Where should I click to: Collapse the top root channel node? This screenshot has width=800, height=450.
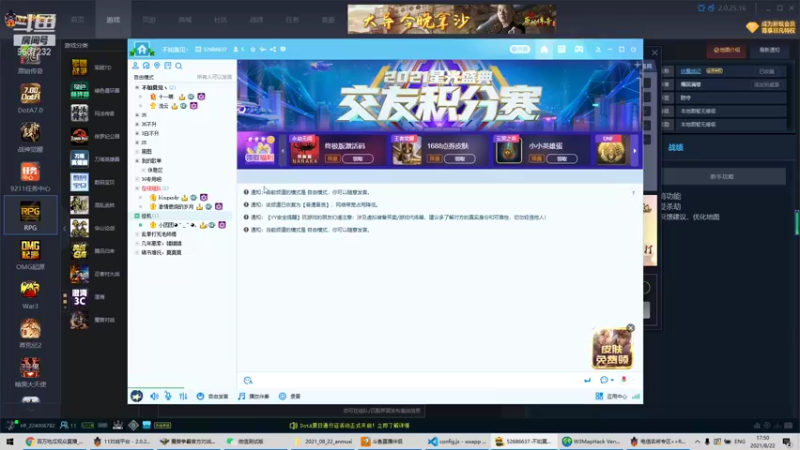pyautogui.click(x=137, y=88)
